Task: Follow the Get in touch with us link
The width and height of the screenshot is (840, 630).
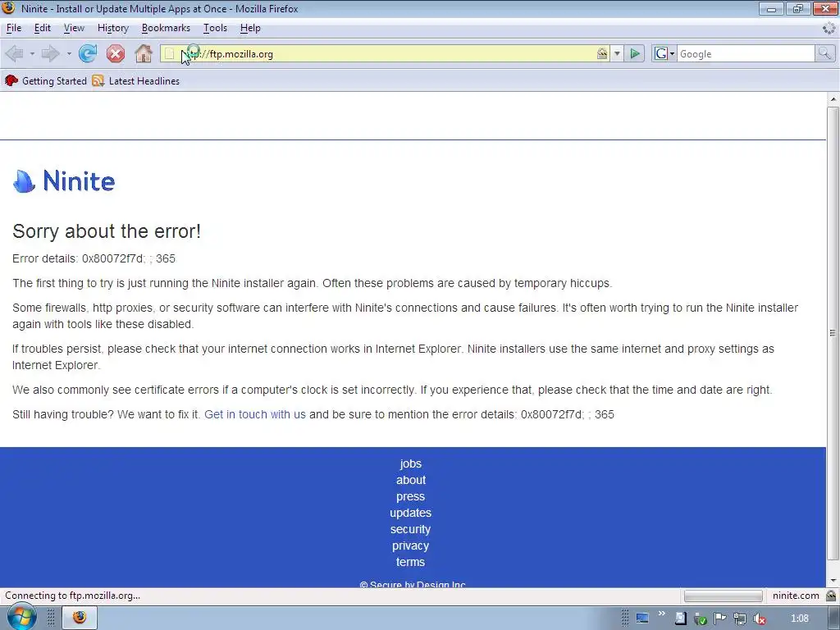Action: pyautogui.click(x=255, y=414)
